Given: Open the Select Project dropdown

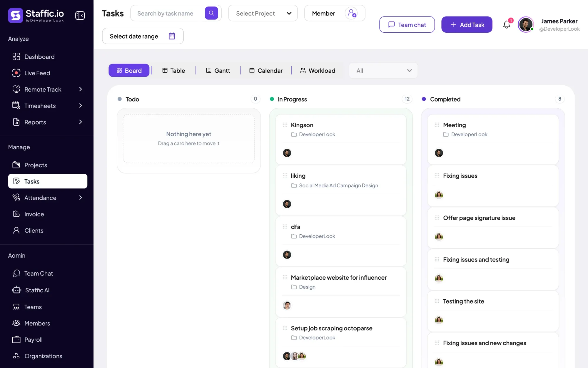Looking at the screenshot, I should click(x=263, y=13).
